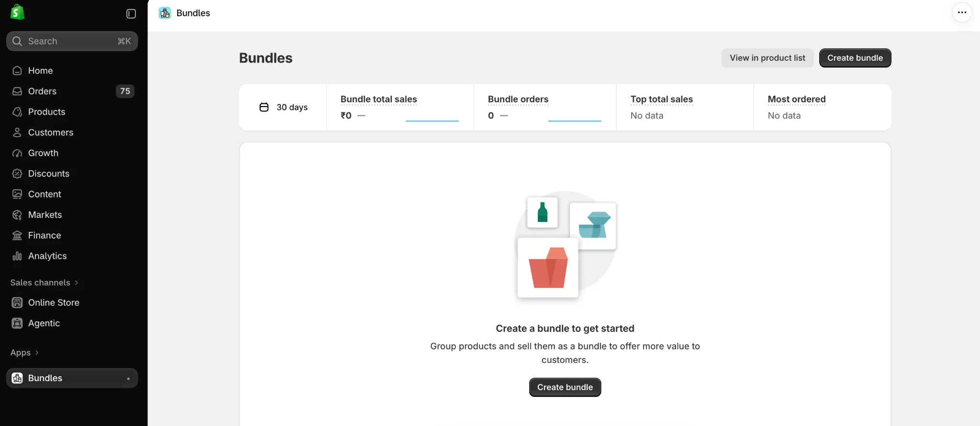980x426 pixels.
Task: Click the Bundles app icon in sidebar
Action: [x=17, y=378]
